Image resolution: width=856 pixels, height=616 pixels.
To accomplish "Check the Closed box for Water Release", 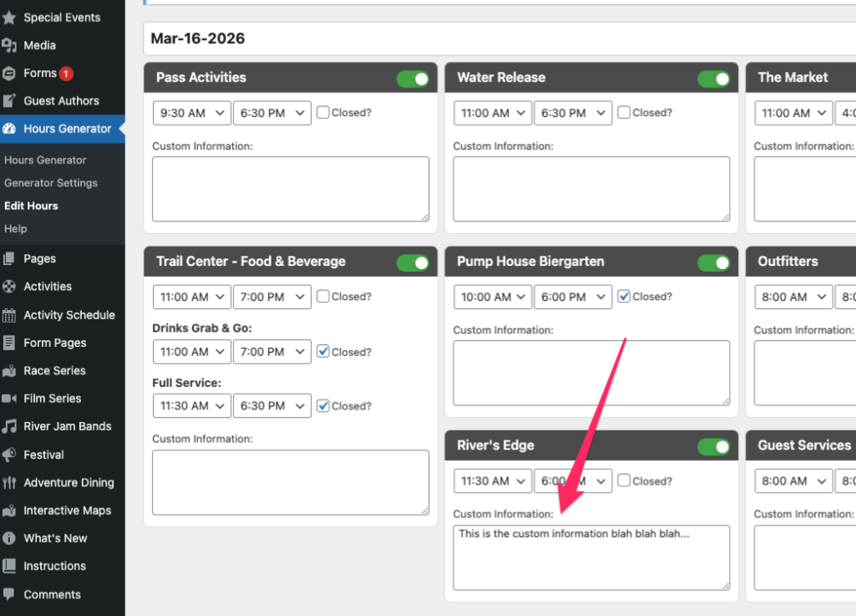I will tap(624, 113).
